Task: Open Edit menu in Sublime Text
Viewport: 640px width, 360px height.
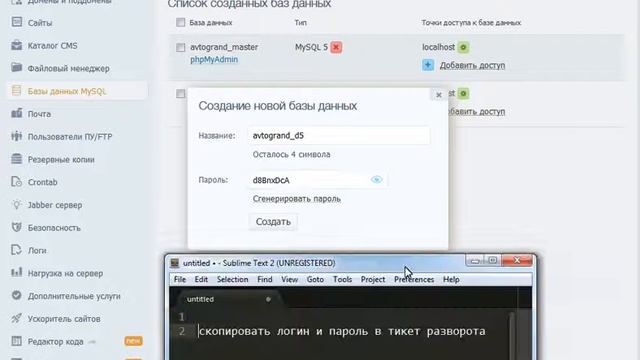Action: click(201, 280)
